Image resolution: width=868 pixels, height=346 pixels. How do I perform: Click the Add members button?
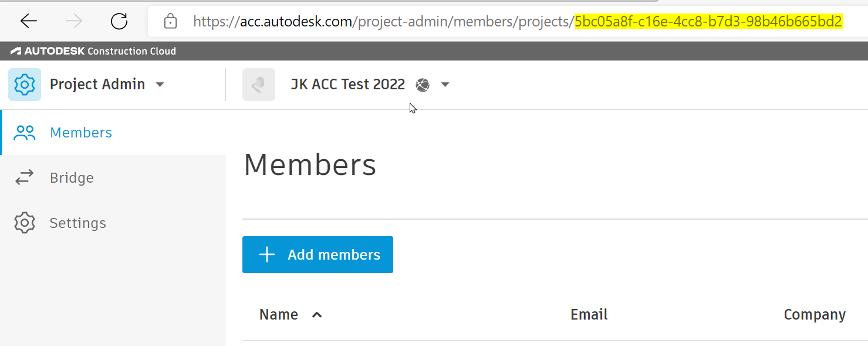318,255
